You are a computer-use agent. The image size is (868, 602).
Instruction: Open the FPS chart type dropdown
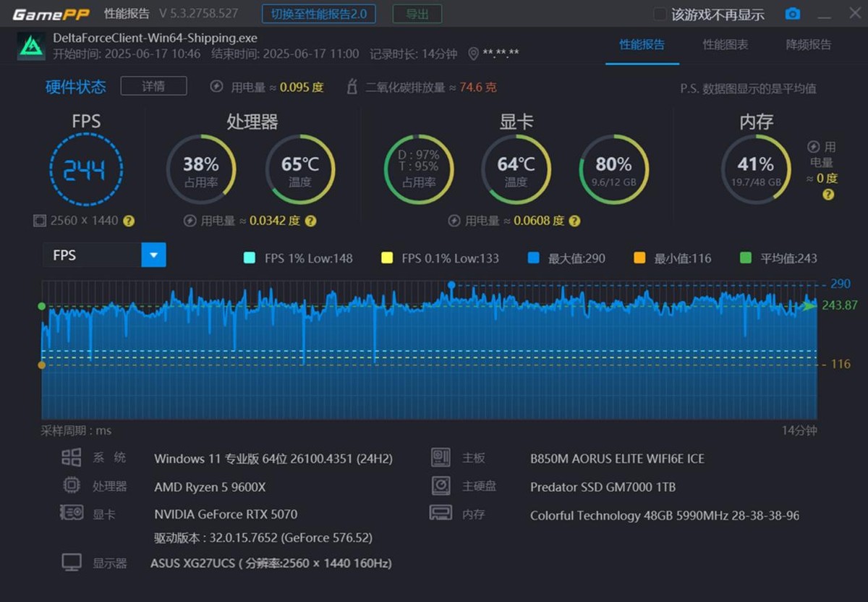click(105, 255)
